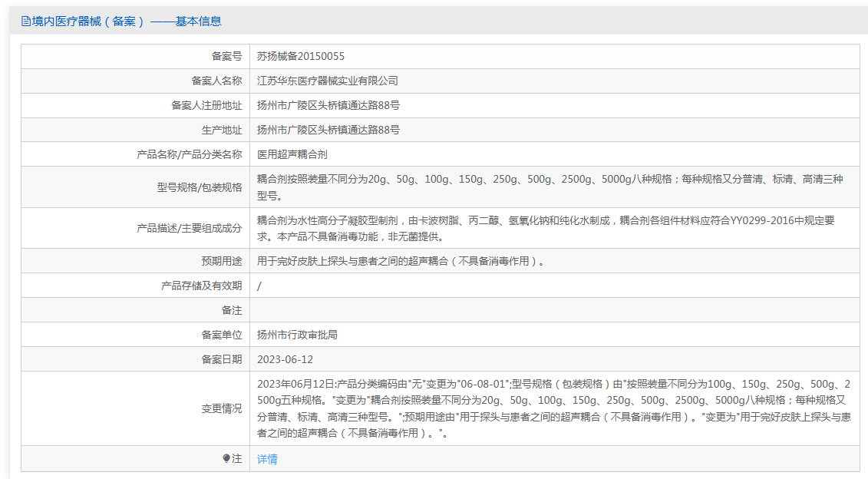Screen dimensions: 868x479
Task: Click the 型号规格/包装规格 label
Action: pyautogui.click(x=200, y=187)
